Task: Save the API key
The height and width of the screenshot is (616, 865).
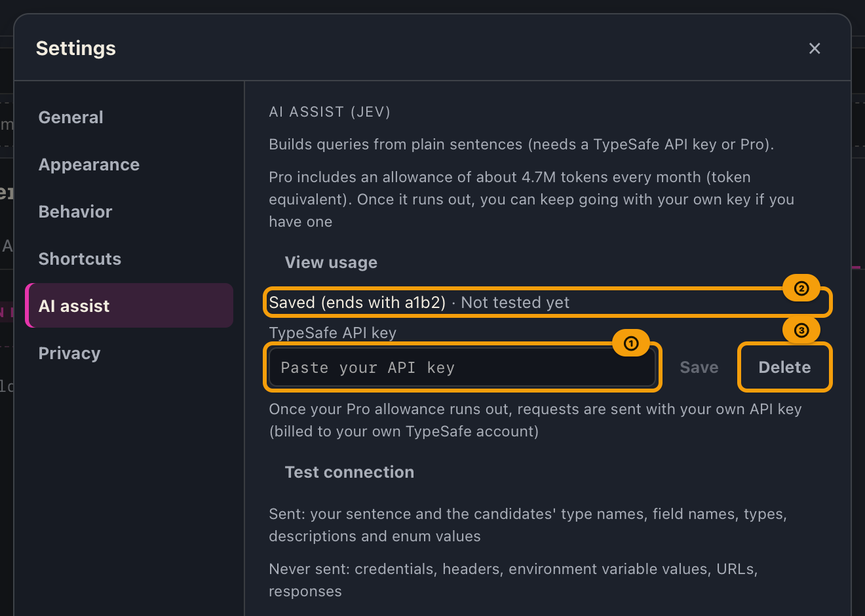Action: point(699,368)
